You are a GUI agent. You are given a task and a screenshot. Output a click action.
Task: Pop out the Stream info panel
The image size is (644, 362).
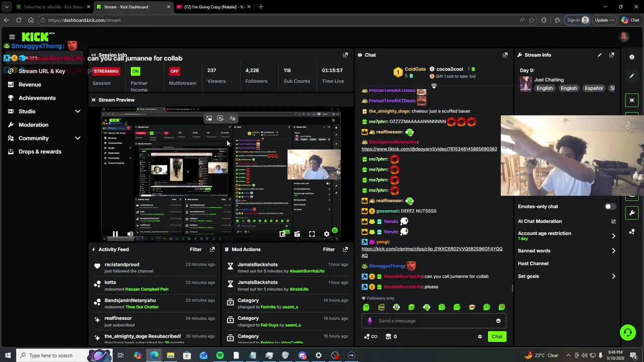[611, 55]
